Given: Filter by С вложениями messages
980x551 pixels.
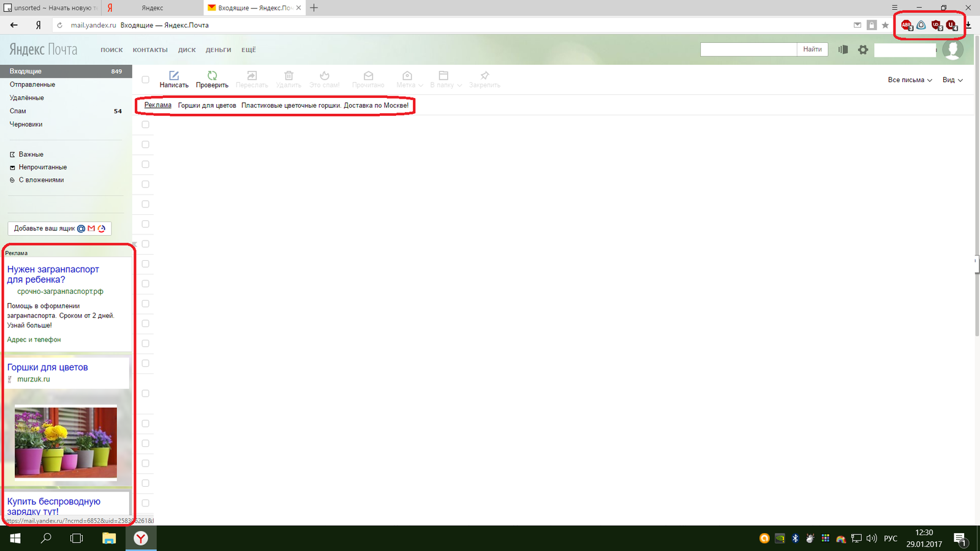Looking at the screenshot, I should [41, 180].
